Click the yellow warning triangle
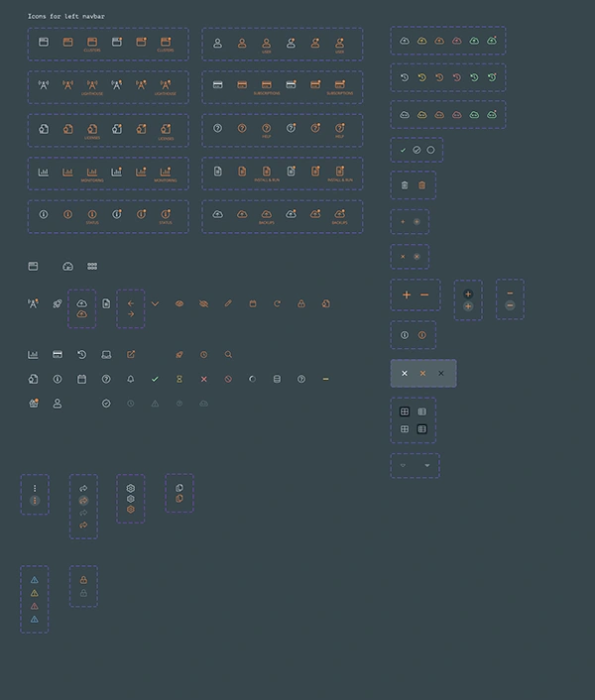The width and height of the screenshot is (595, 700). click(x=35, y=593)
